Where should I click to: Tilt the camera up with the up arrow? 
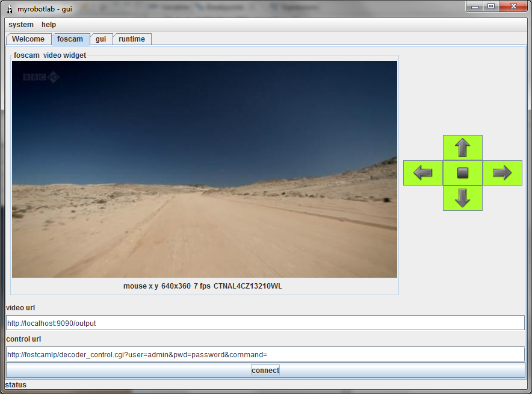pyautogui.click(x=462, y=148)
